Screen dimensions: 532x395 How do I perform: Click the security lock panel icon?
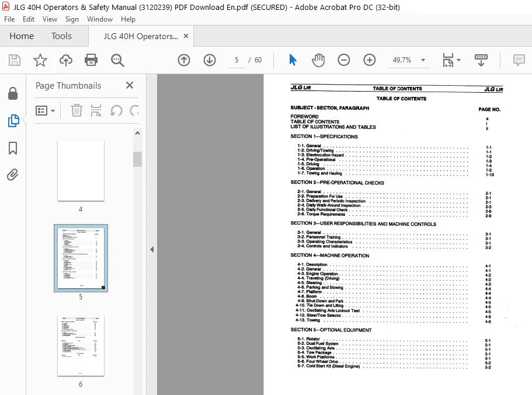(13, 93)
